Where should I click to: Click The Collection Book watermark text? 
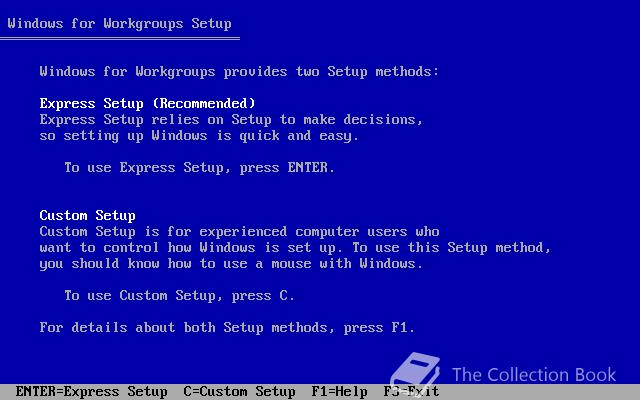[534, 375]
